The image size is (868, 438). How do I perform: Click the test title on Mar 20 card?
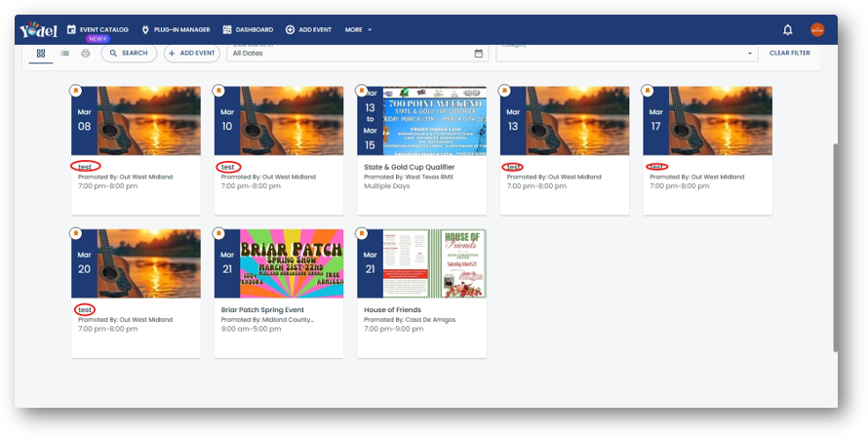click(x=85, y=309)
